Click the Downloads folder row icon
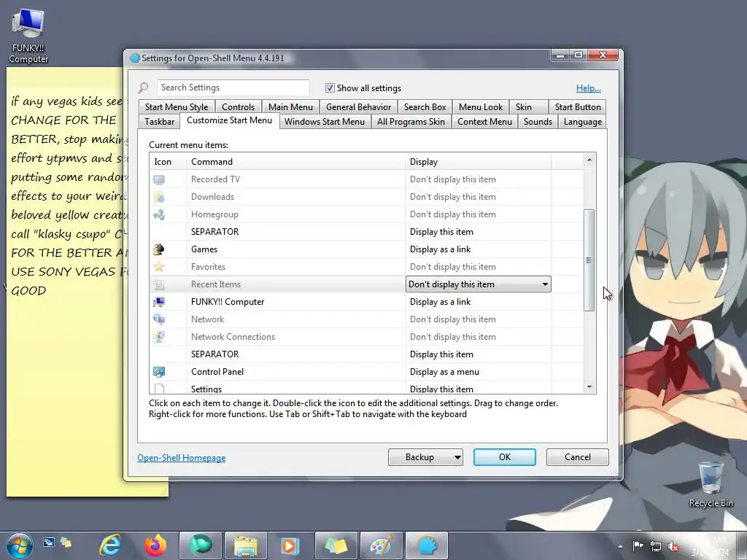Viewport: 747px width, 560px height. pyautogui.click(x=159, y=197)
